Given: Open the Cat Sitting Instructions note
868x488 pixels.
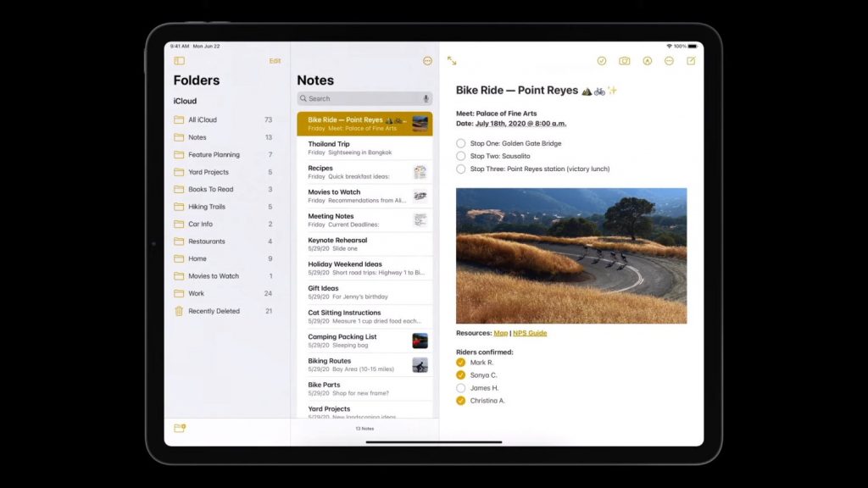Looking at the screenshot, I should (x=364, y=317).
